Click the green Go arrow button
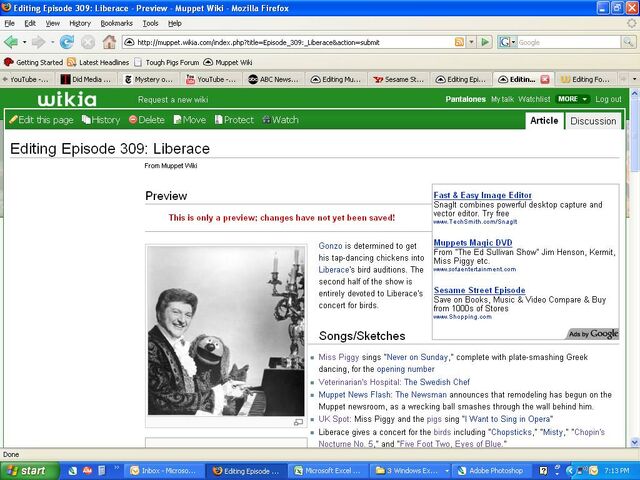This screenshot has height=480, width=640. click(485, 42)
